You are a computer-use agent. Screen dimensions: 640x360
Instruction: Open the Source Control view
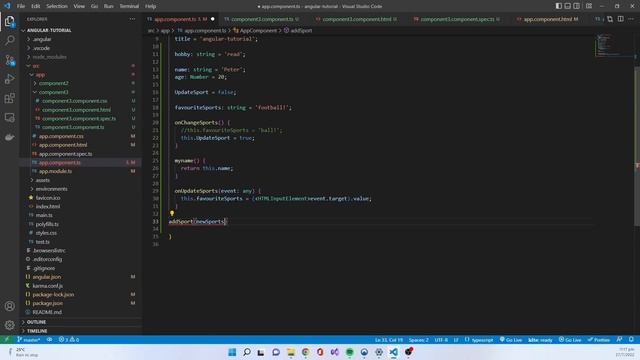pos(9,60)
